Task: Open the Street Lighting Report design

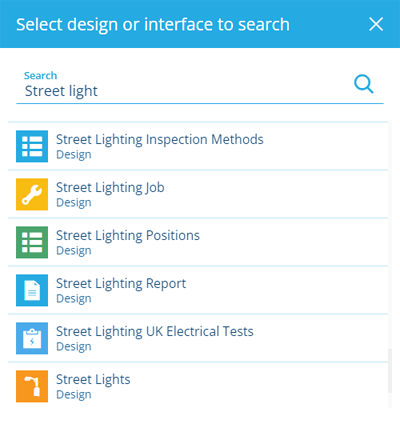Action: [x=198, y=290]
